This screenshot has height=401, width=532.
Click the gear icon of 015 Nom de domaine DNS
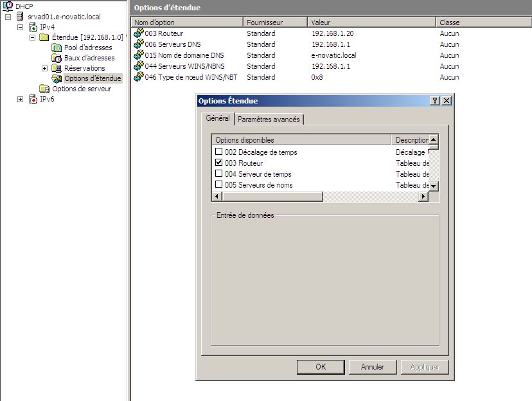138,55
